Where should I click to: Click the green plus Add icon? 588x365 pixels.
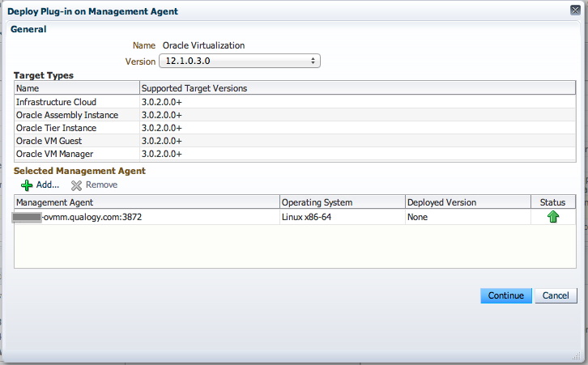click(27, 185)
